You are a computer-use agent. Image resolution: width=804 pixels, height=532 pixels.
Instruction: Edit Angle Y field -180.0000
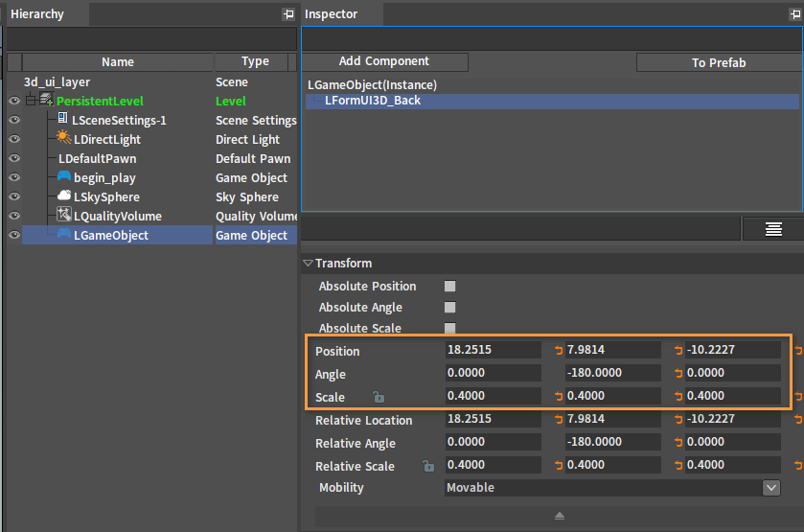point(612,373)
